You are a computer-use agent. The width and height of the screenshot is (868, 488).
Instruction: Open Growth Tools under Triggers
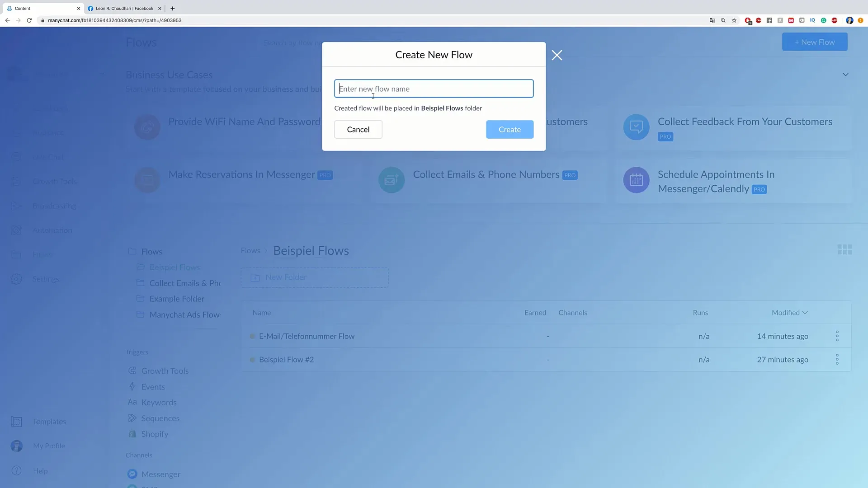coord(165,371)
